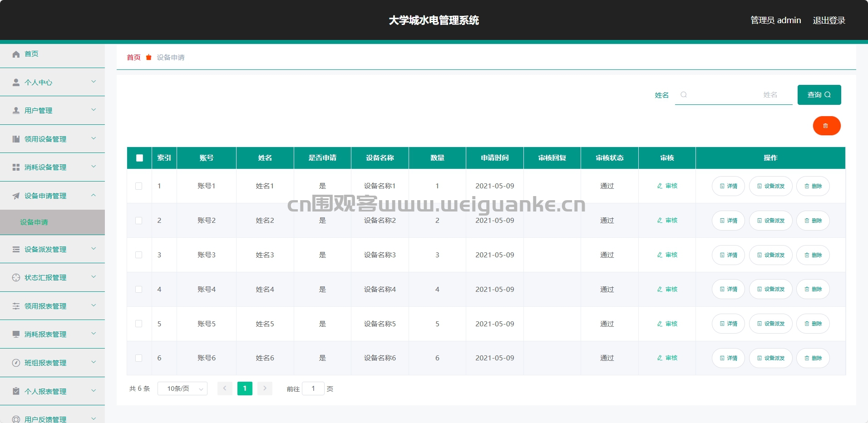Collapse the 设备申请管理 menu chevron
Image resolution: width=868 pixels, height=423 pixels.
(94, 195)
